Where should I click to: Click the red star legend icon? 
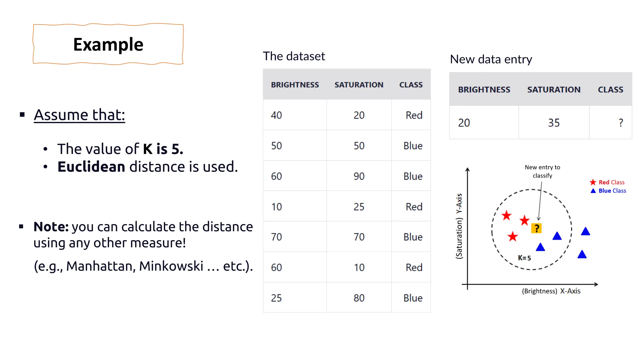(x=593, y=182)
